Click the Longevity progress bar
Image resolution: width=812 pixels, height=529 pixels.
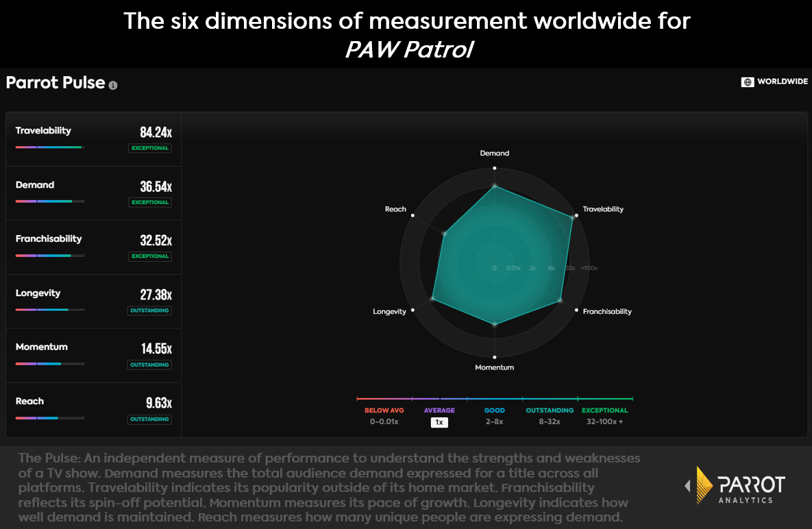(x=50, y=310)
